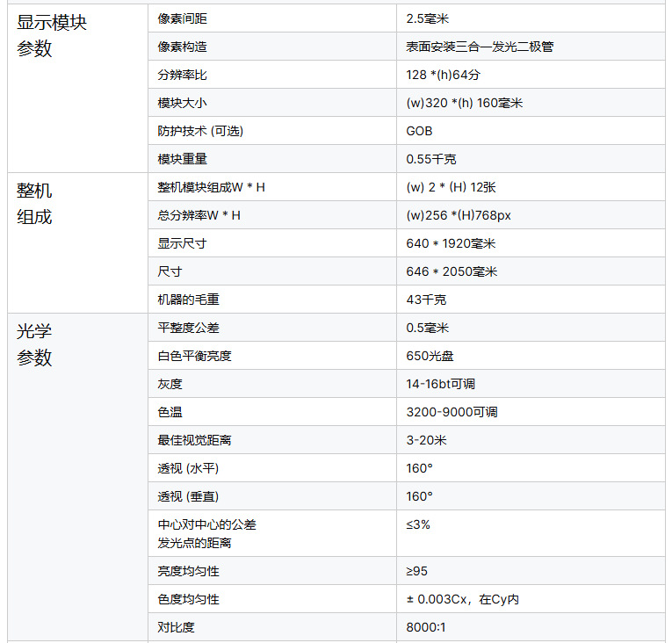Select the 显示尺寸 label

182,243
